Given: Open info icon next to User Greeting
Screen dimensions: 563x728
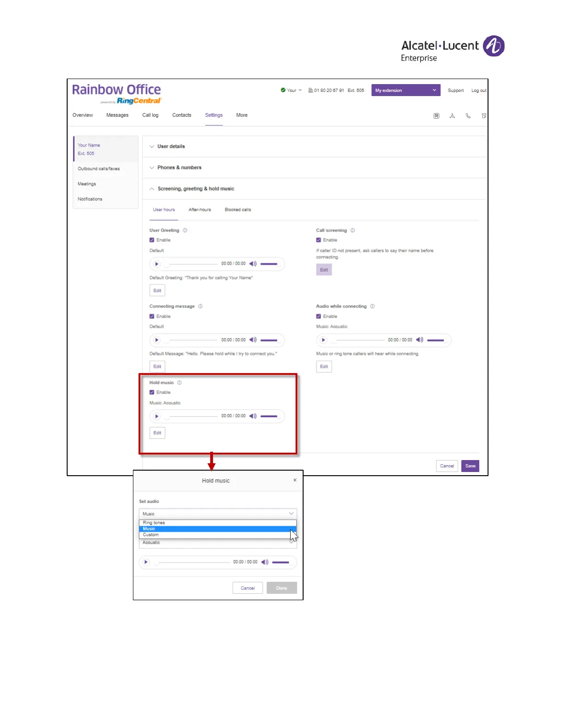Looking at the screenshot, I should coord(185,230).
